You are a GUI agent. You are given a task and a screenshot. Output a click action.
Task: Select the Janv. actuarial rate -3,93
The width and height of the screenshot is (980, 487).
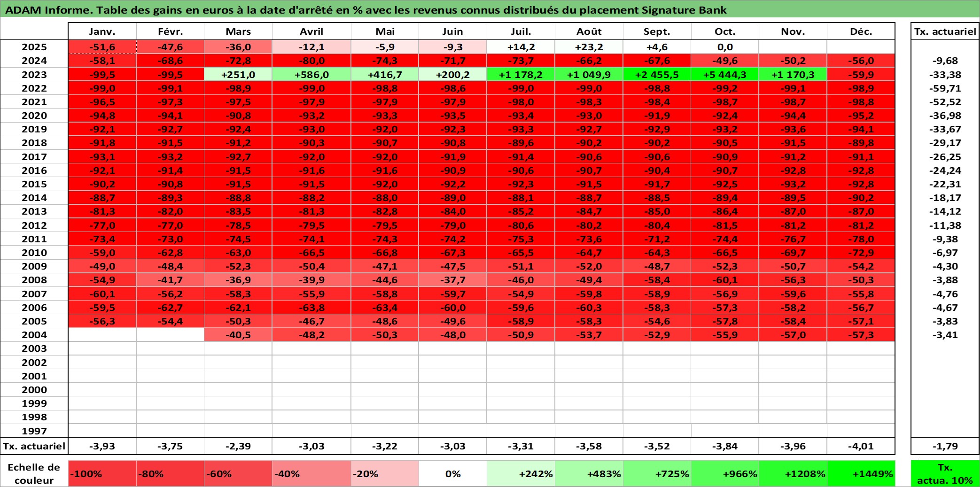[102, 446]
